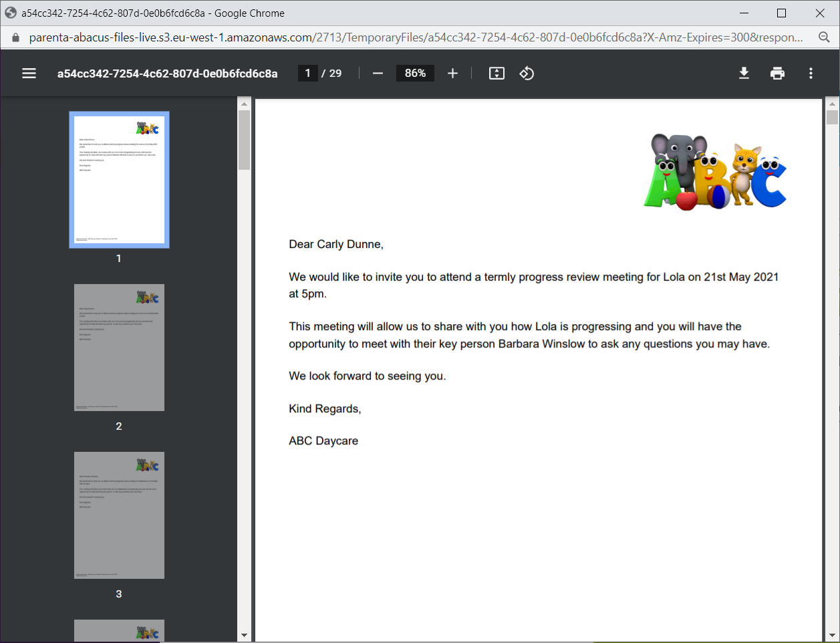
Task: Click the ABC animal logo image
Action: tap(715, 172)
